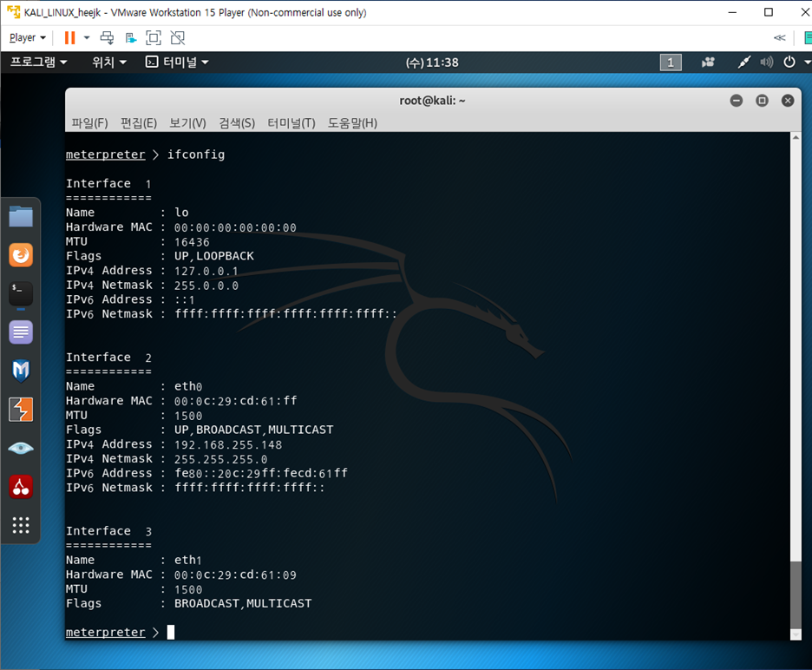812x670 pixels.
Task: Maximize the VMware Player window
Action: point(769,12)
